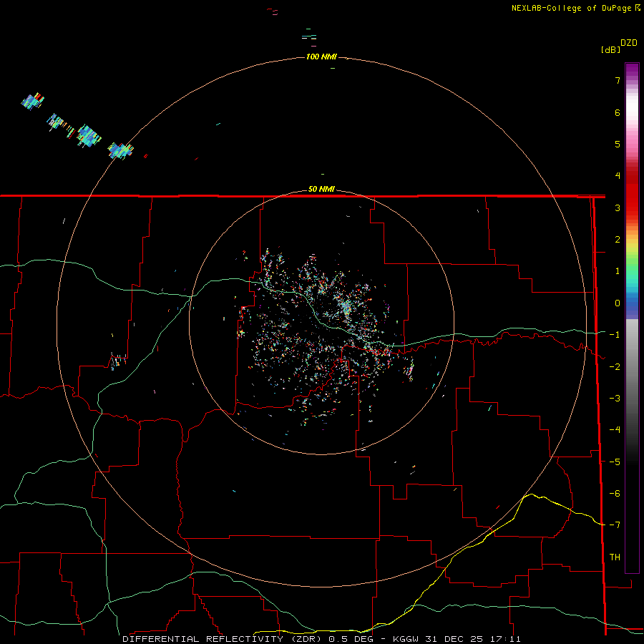The height and width of the screenshot is (644, 644).
Task: Click the 100 NMI range ring label
Action: click(x=321, y=57)
